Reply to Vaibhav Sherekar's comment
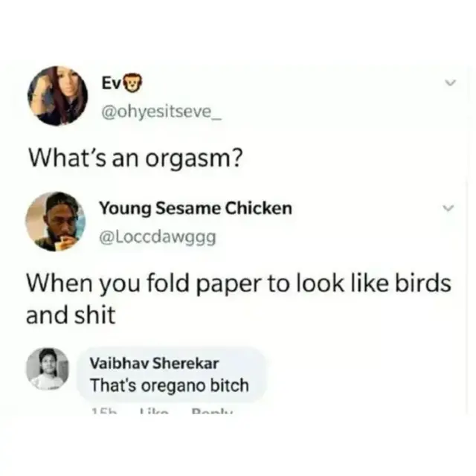The height and width of the screenshot is (476, 476). tap(212, 412)
